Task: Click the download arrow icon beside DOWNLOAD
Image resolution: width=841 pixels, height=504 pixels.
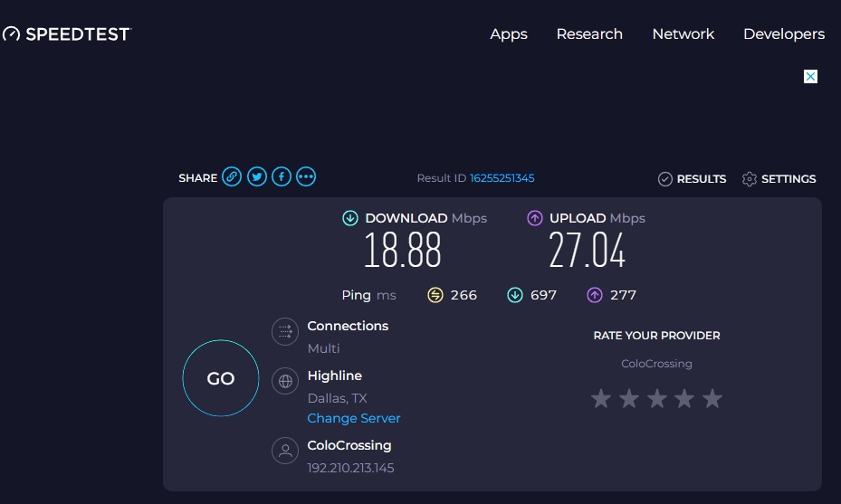Action: click(350, 218)
